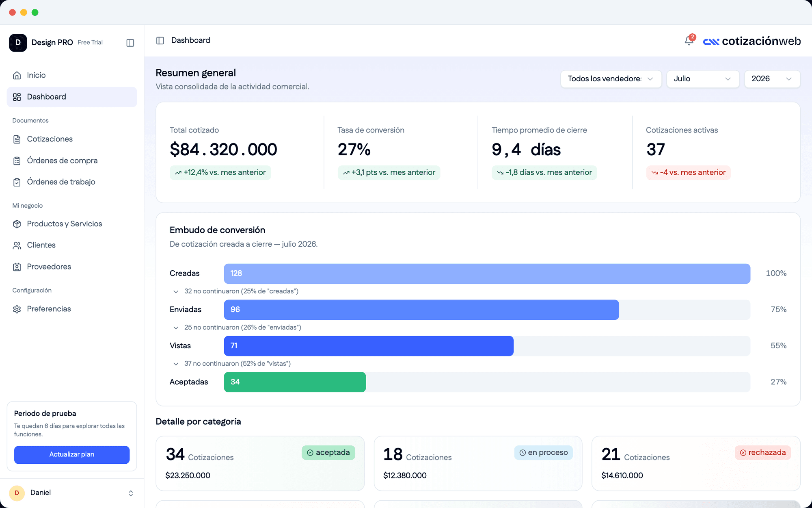812x508 pixels.
Task: Click the Inicio home icon
Action: [x=17, y=75]
